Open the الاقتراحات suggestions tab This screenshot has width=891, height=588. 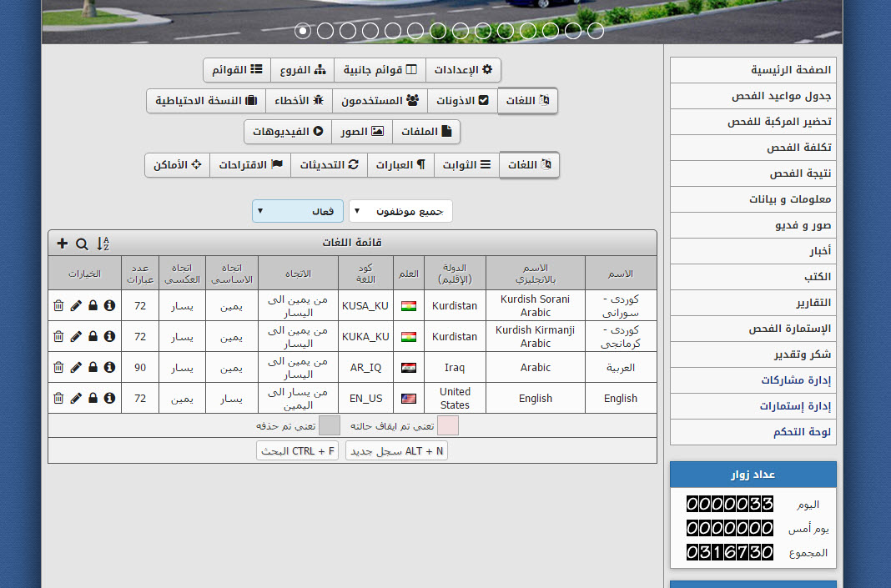tap(250, 165)
